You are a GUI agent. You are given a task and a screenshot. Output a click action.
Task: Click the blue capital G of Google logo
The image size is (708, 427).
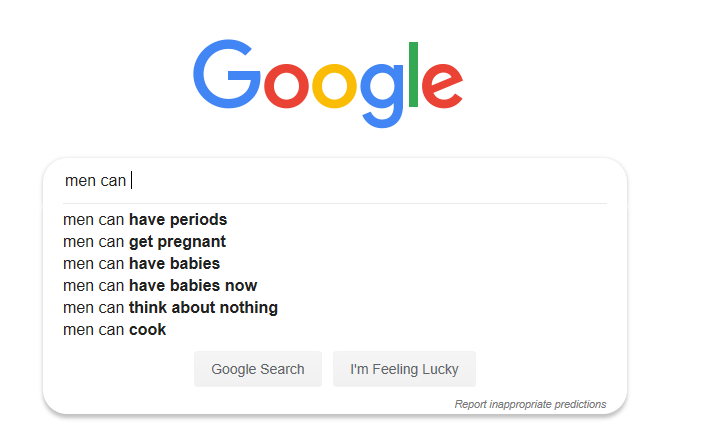pos(227,74)
